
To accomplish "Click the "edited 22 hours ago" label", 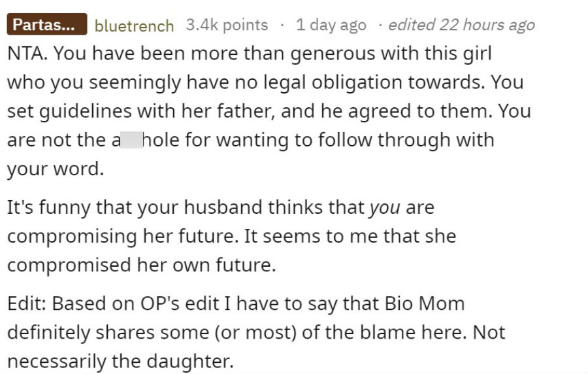I will click(462, 25).
